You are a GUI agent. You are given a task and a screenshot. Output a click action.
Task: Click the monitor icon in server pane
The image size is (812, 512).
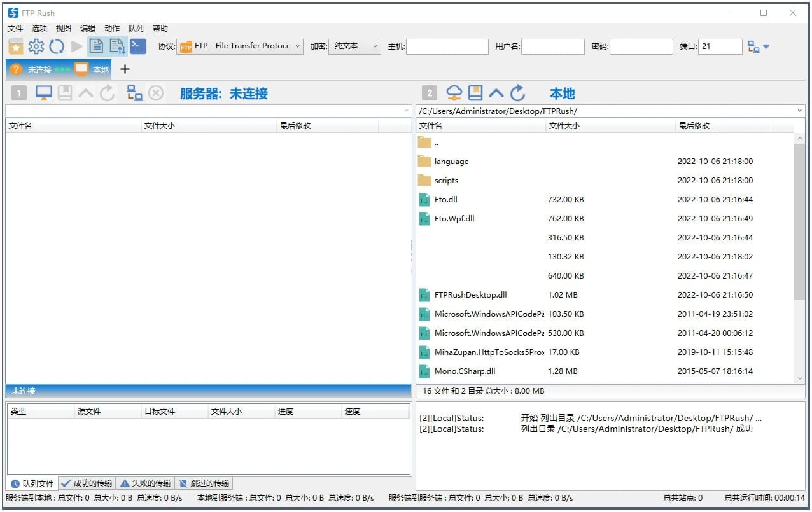coord(44,93)
